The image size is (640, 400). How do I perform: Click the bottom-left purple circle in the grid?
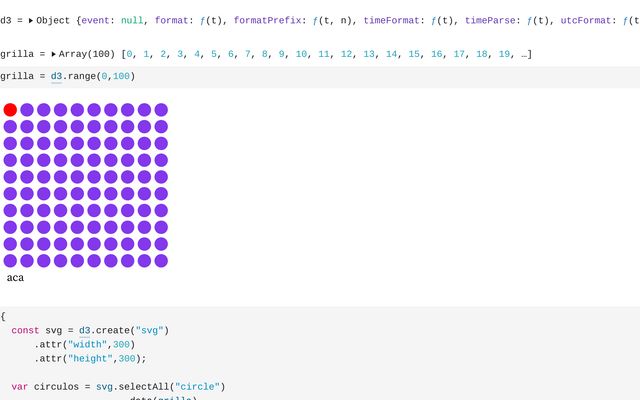tap(10, 260)
